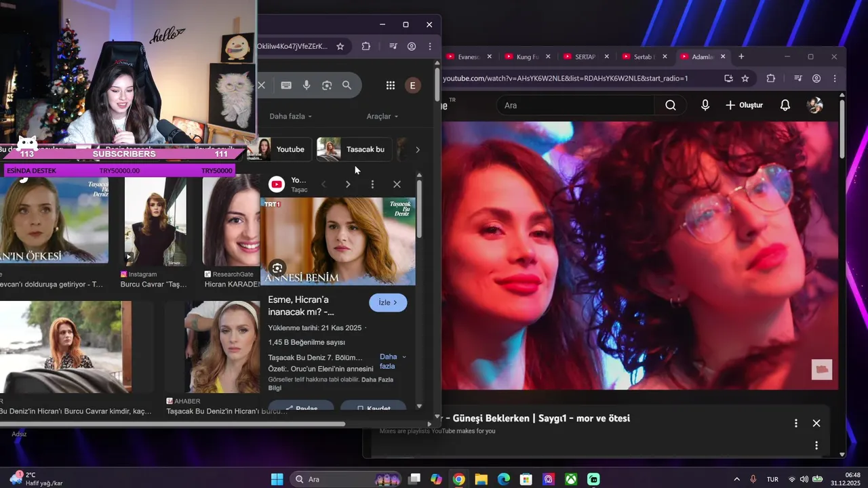Open the Instagram Burcu Cavrar image result
The height and width of the screenshot is (488, 868).
(155, 222)
